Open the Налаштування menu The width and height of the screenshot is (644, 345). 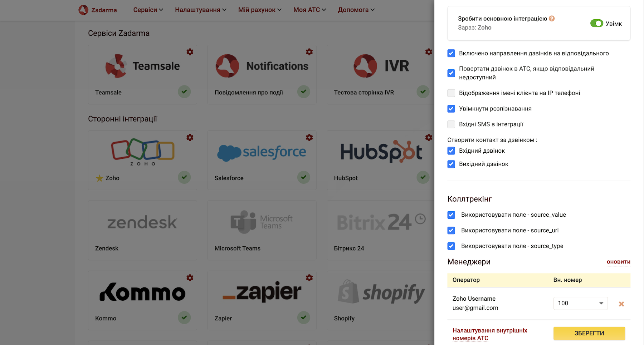201,10
